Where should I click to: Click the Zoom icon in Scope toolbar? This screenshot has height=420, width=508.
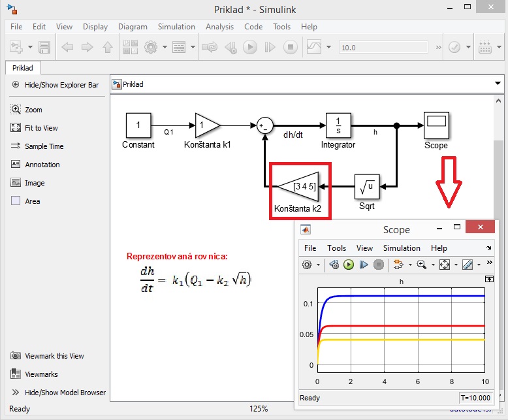(422, 265)
